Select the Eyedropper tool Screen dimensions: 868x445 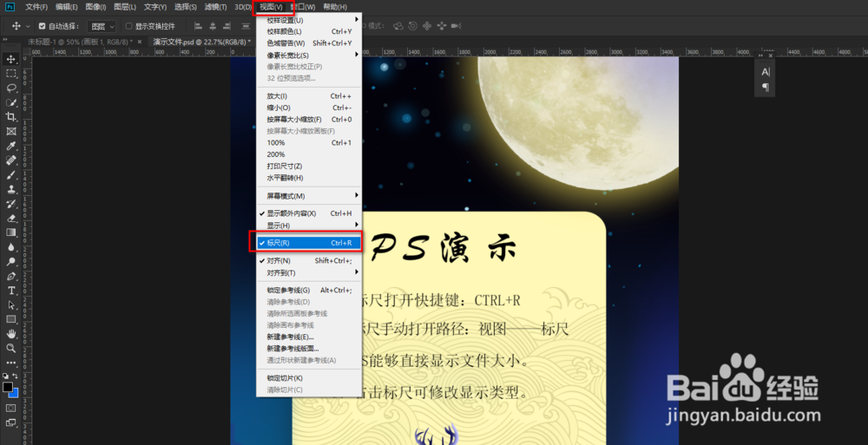pyautogui.click(x=11, y=146)
